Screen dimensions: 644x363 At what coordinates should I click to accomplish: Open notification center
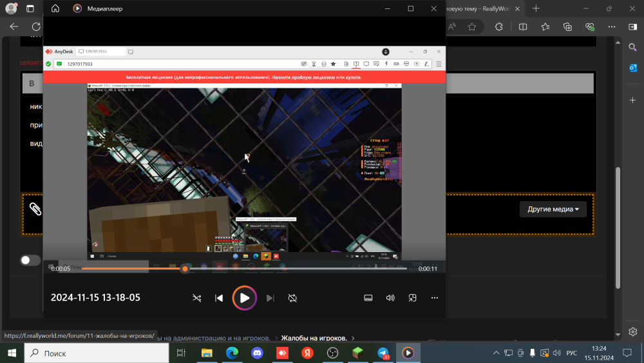click(x=627, y=353)
